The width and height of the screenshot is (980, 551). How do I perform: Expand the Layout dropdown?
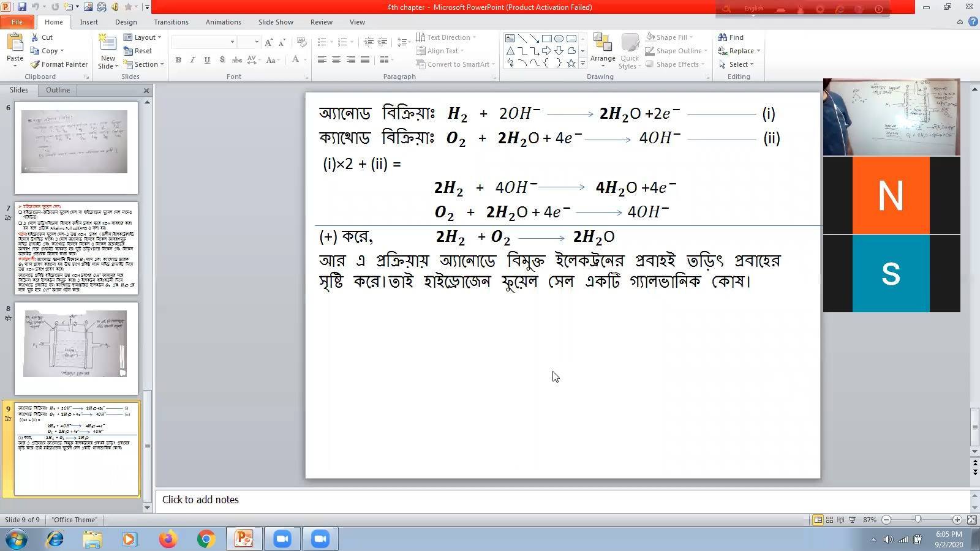pyautogui.click(x=142, y=37)
